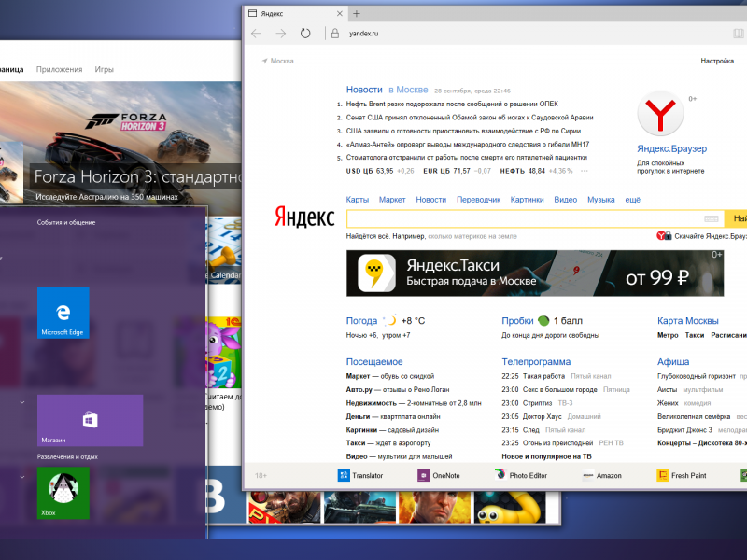Open Translator from the bottom bar
The width and height of the screenshot is (747, 560).
(x=360, y=475)
